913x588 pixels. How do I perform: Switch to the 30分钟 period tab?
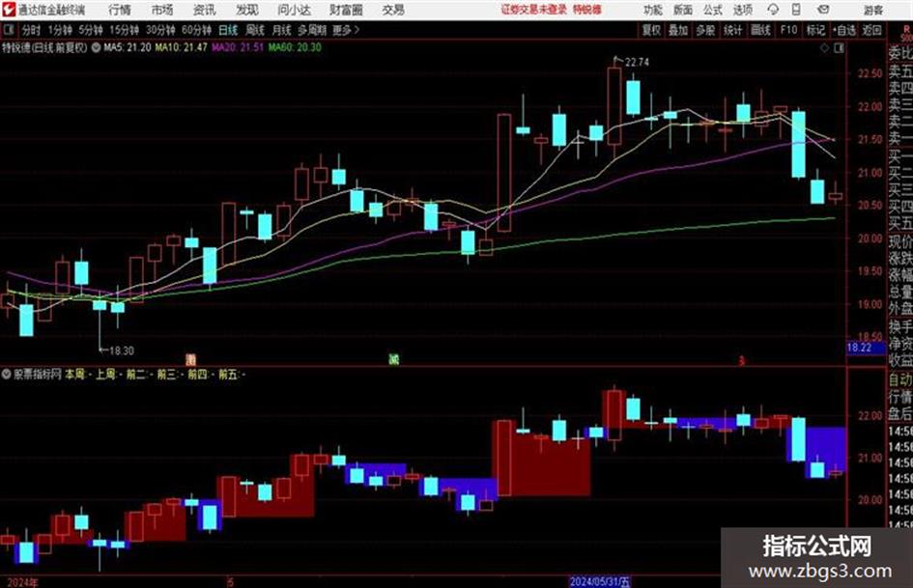click(160, 30)
